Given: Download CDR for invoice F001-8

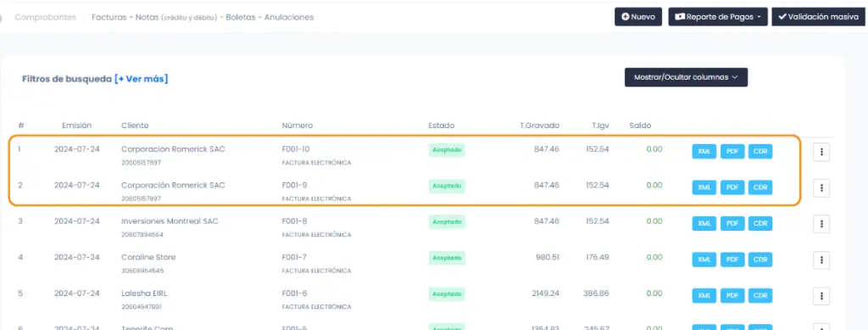Looking at the screenshot, I should click(x=760, y=224).
